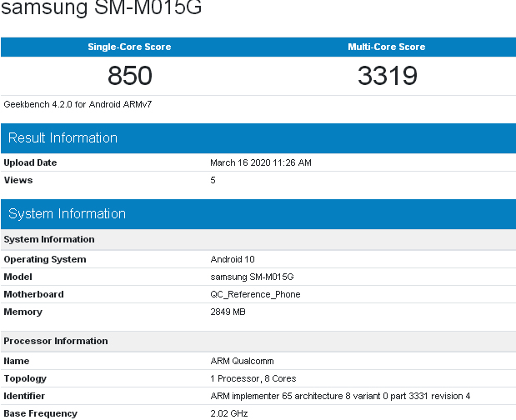Viewport: 516px width, 420px height.
Task: Select the Model value 'samsung SM-M015G'
Action: [x=252, y=277]
